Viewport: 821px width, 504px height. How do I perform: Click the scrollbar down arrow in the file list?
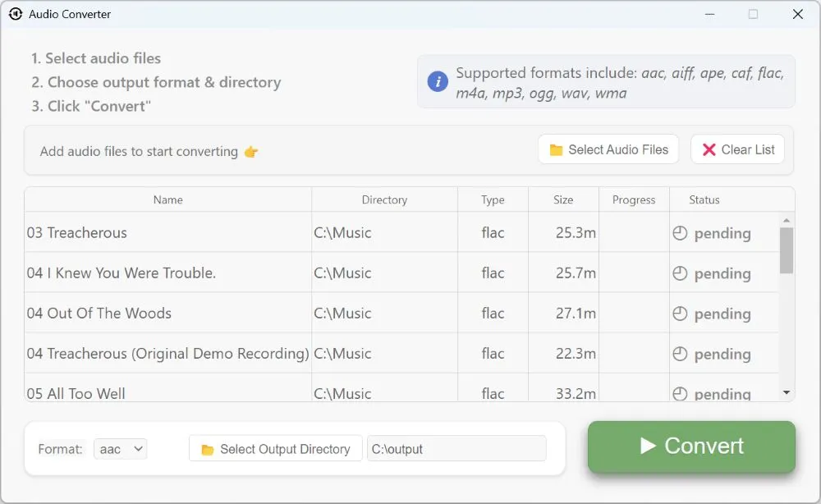pos(787,392)
